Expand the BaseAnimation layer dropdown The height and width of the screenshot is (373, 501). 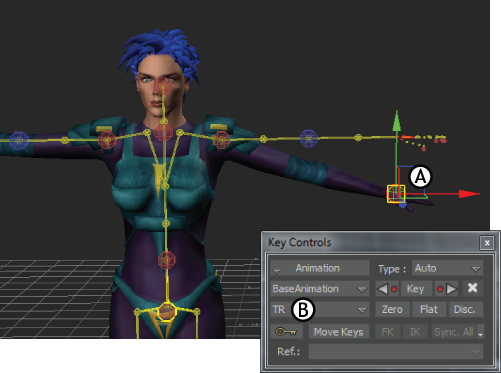320,289
